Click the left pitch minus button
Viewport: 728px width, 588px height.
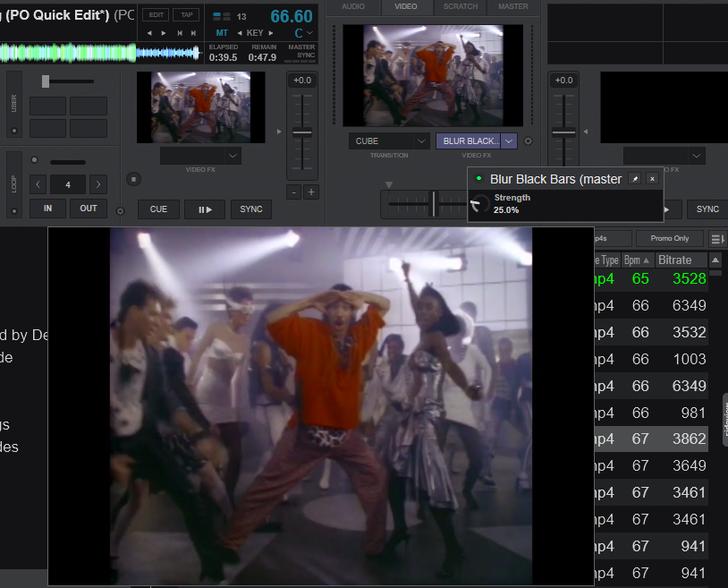293,192
